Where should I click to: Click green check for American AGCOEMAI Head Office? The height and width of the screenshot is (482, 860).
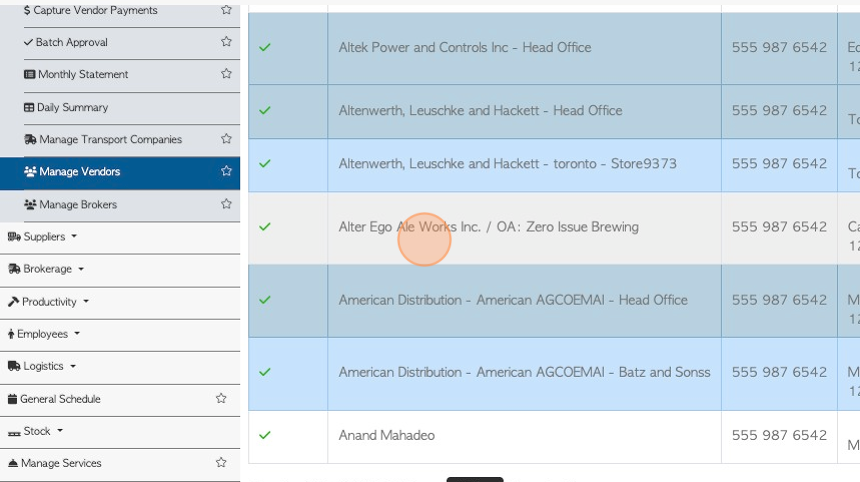coord(265,300)
